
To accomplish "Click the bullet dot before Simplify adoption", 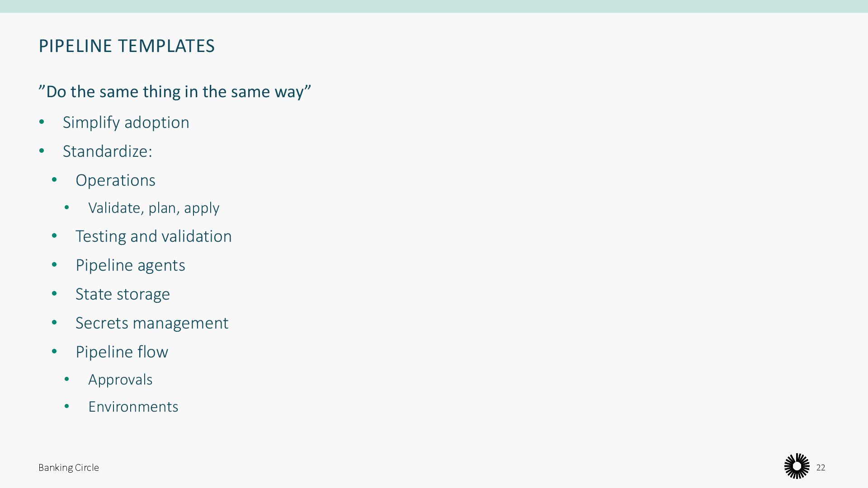I will [42, 122].
